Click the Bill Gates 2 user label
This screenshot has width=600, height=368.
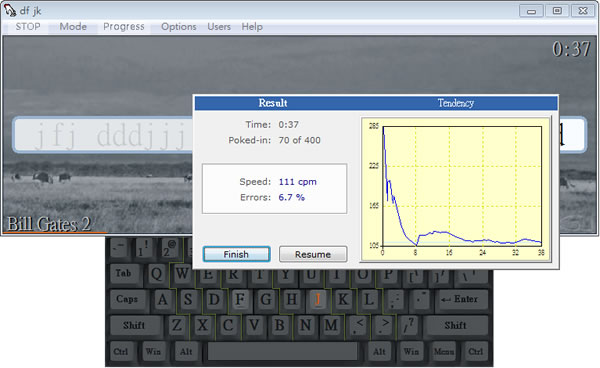(x=49, y=224)
